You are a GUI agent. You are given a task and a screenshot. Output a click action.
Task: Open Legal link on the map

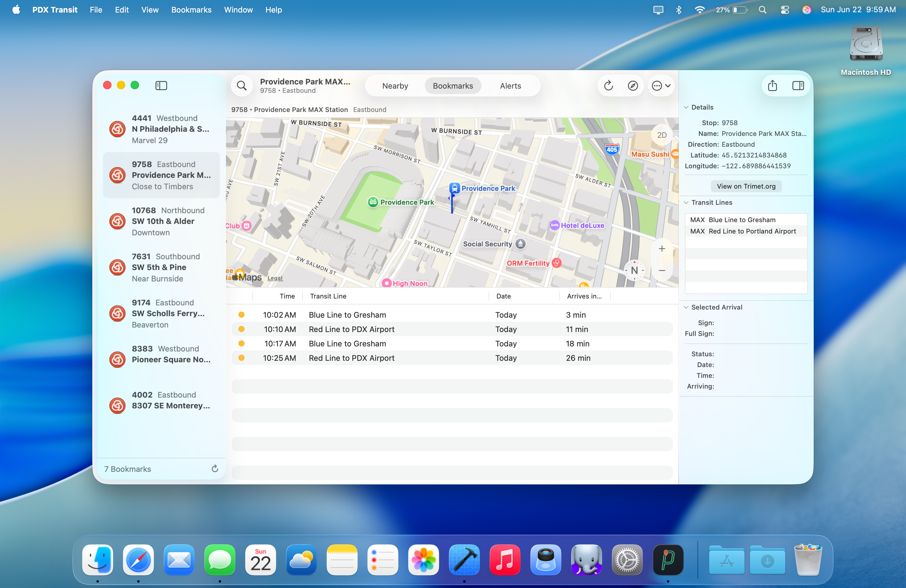coord(275,278)
